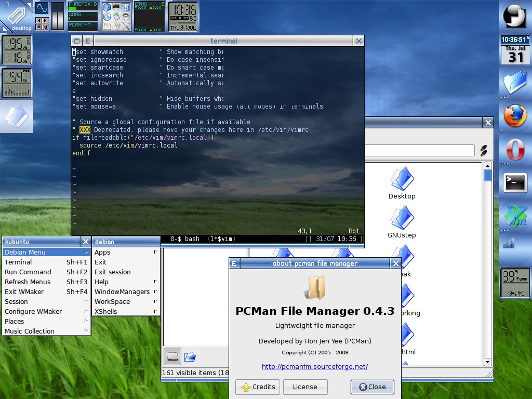
Task: Select the GNUstep folder in PCManFM
Action: (402, 222)
